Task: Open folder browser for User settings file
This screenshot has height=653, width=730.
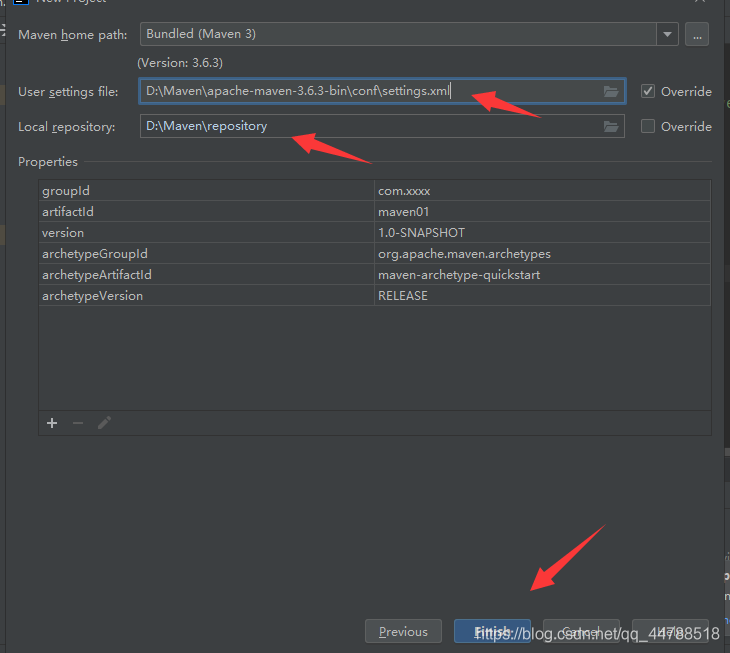Action: point(611,91)
